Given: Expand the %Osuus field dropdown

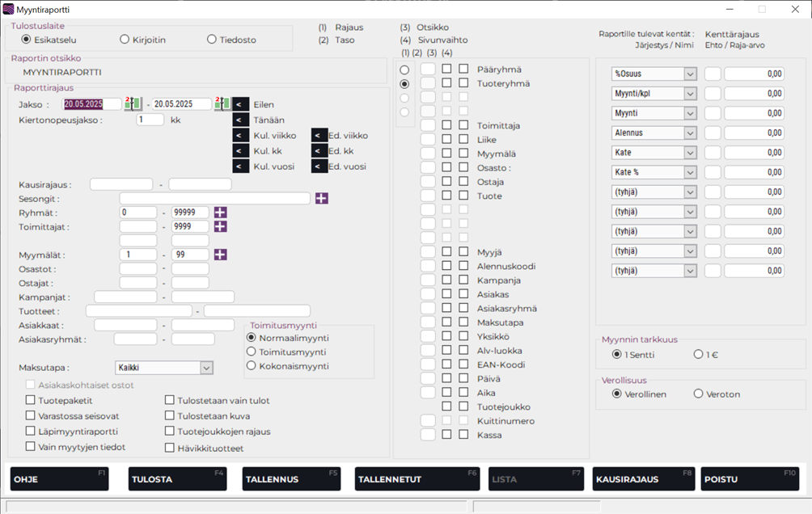Looking at the screenshot, I should (690, 74).
